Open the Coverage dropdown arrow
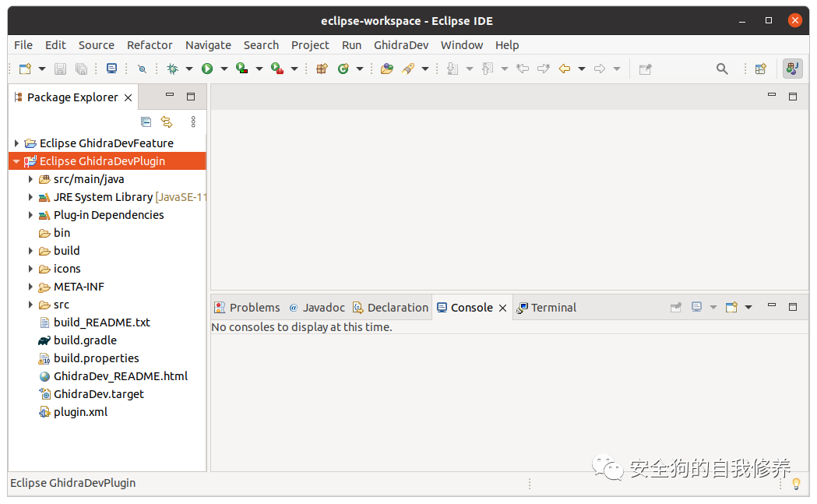 click(259, 69)
